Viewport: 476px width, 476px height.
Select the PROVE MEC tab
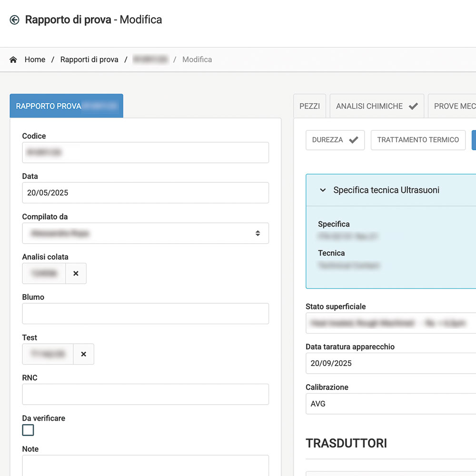click(x=454, y=106)
